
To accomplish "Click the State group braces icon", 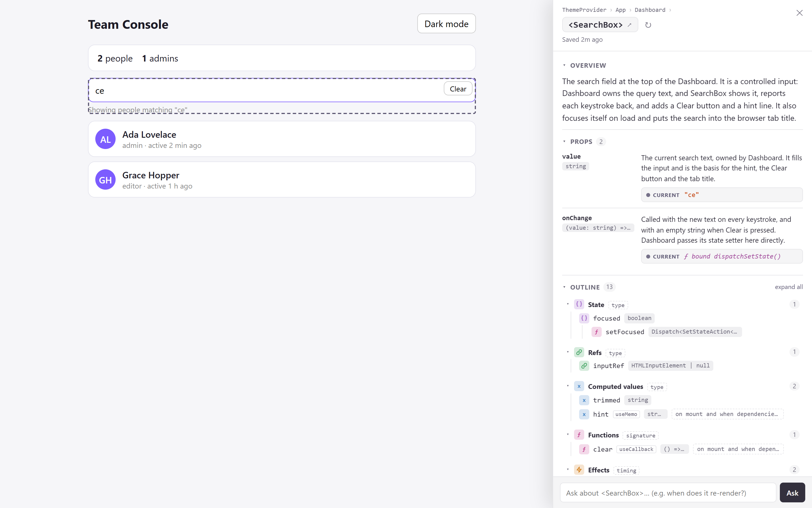I will tap(579, 305).
